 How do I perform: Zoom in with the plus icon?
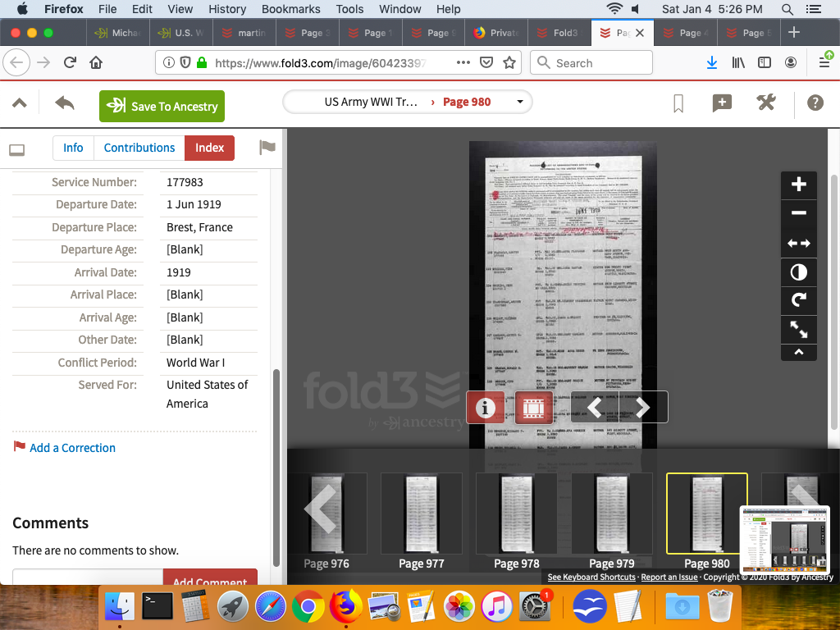798,185
